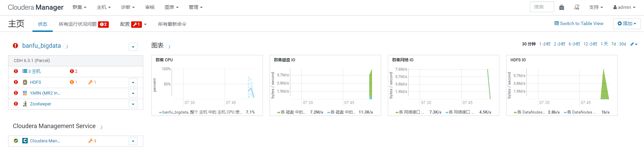Click the parcels gift box icon

[562, 7]
